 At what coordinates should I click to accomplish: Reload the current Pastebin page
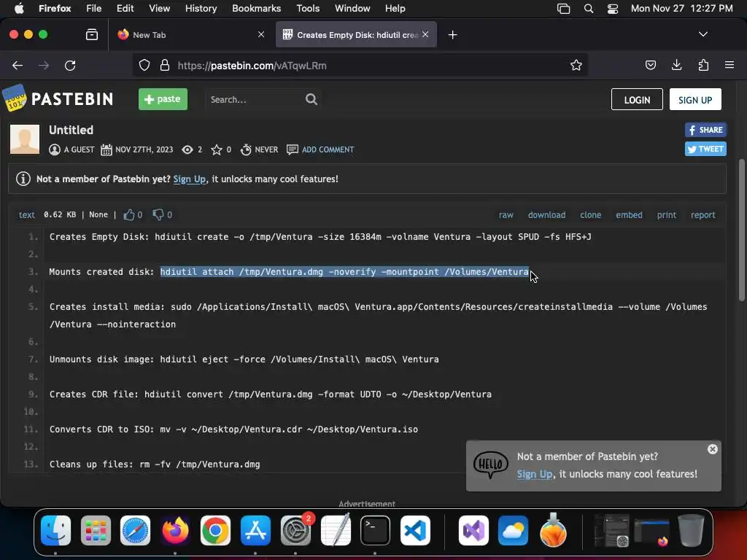(70, 65)
